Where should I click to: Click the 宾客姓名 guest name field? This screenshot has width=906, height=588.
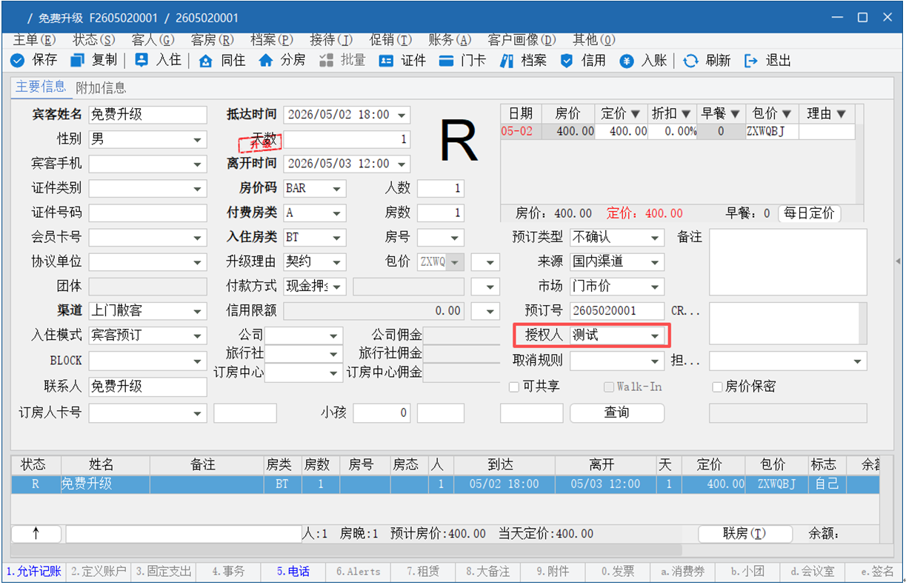pyautogui.click(x=147, y=115)
